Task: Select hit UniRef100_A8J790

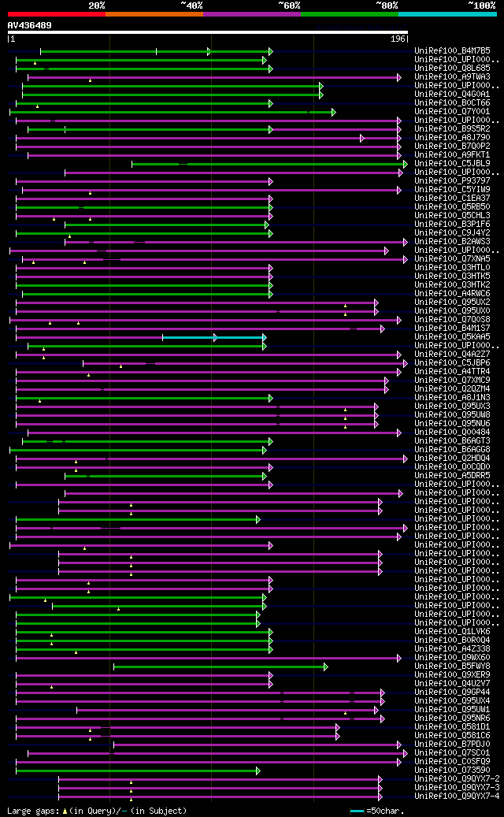Action: (x=452, y=138)
